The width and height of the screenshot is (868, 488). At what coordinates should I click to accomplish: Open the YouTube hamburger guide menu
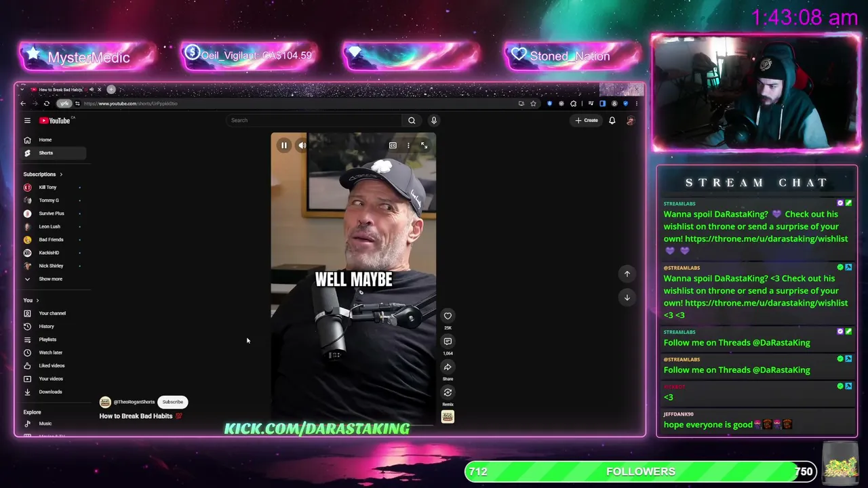[x=27, y=121]
